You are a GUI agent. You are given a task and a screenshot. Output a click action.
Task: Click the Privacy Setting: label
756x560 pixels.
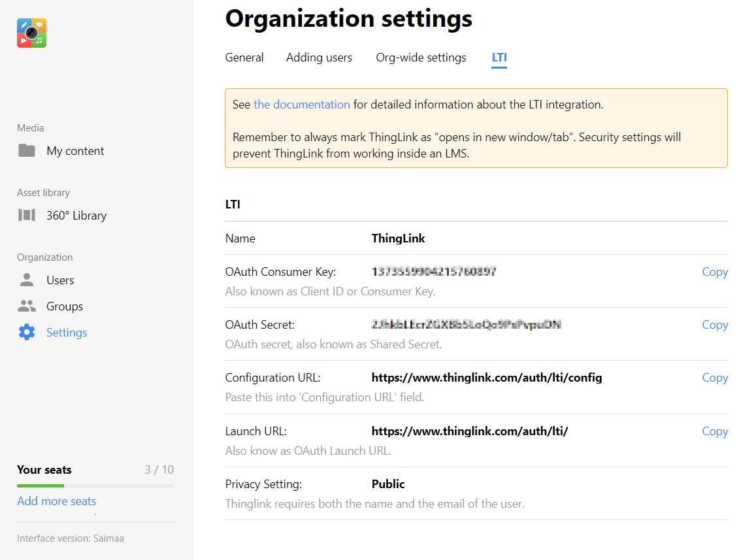coord(263,484)
